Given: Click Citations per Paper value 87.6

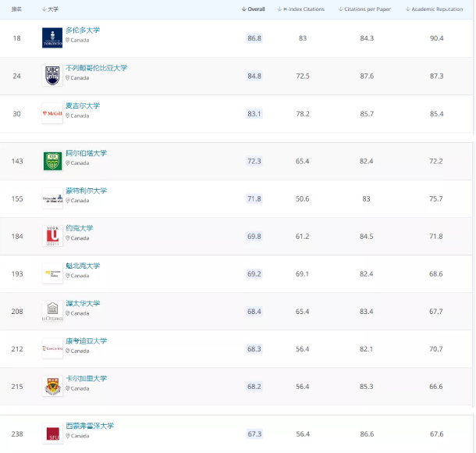Looking at the screenshot, I should 367,76.
